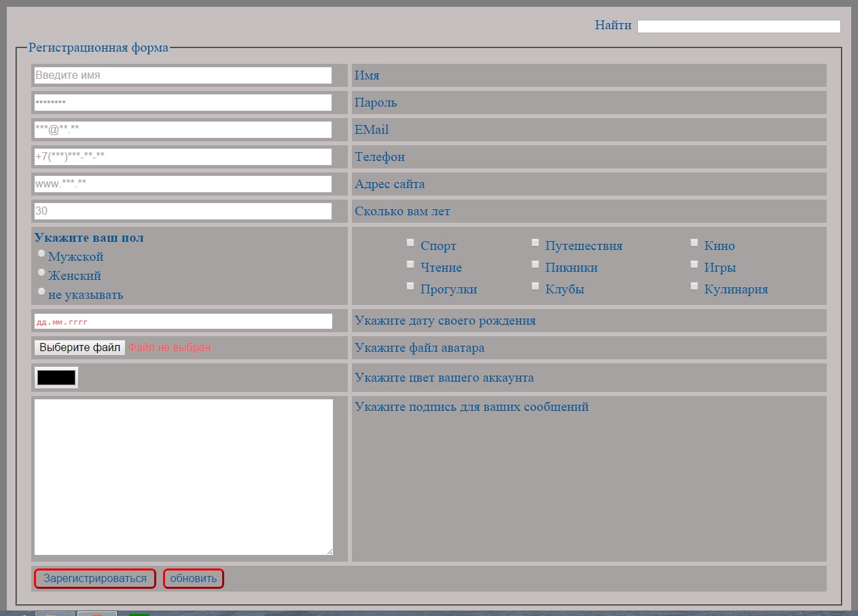Check the Клубы checkbox

click(535, 286)
